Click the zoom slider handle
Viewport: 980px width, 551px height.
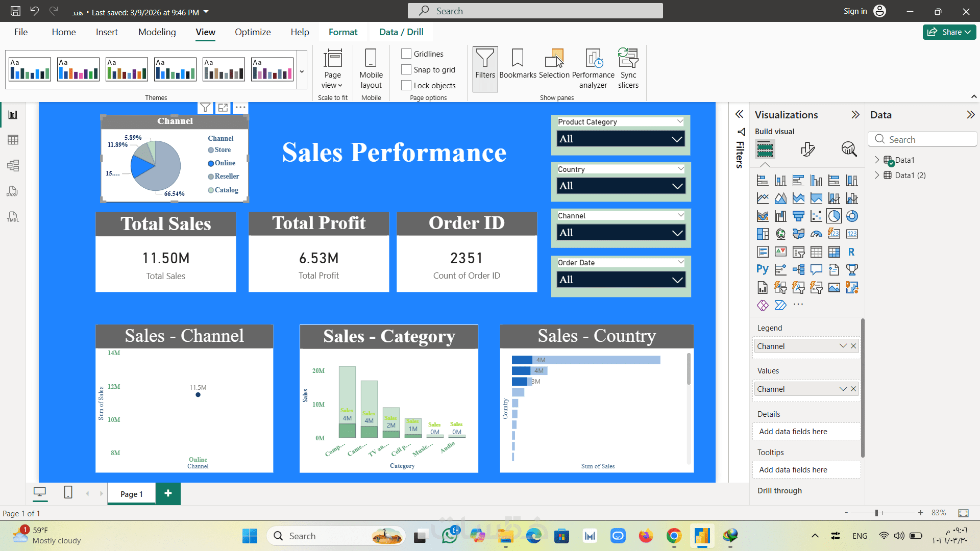pyautogui.click(x=876, y=513)
